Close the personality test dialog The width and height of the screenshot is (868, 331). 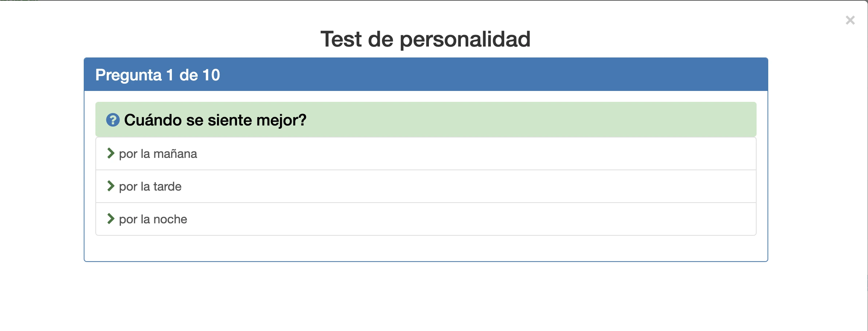[850, 20]
